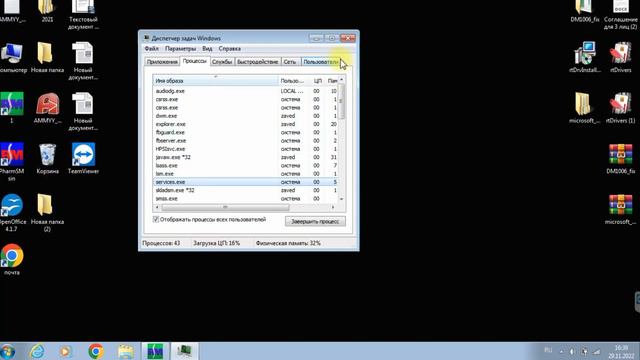Open the Справка menu
This screenshot has height=360, width=640.
(x=229, y=49)
